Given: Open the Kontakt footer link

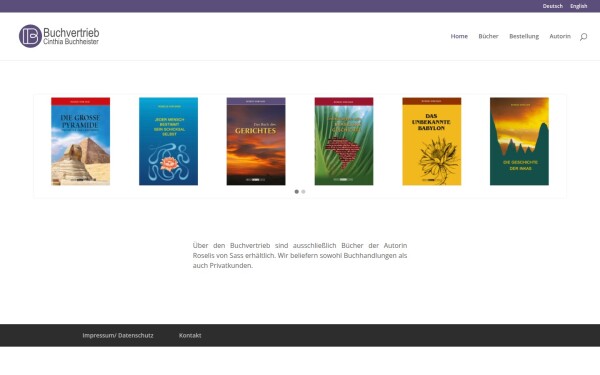Looking at the screenshot, I should click(x=190, y=335).
